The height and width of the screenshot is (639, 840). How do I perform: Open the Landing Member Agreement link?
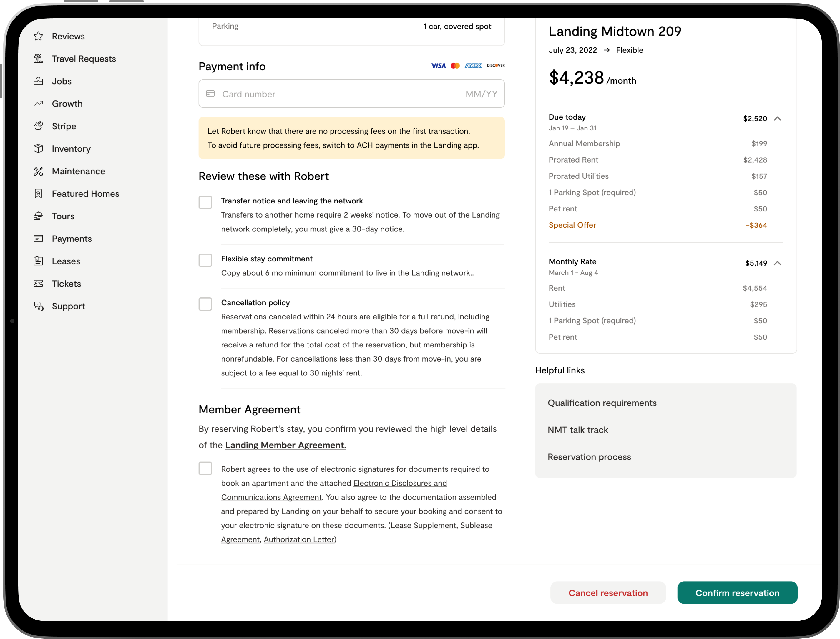point(285,445)
